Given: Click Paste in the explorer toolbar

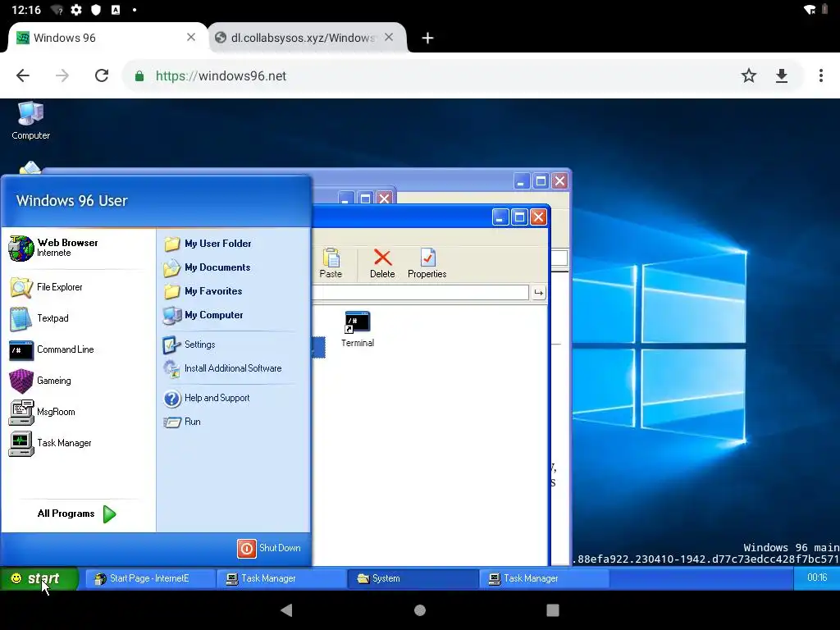Looking at the screenshot, I should (x=331, y=262).
